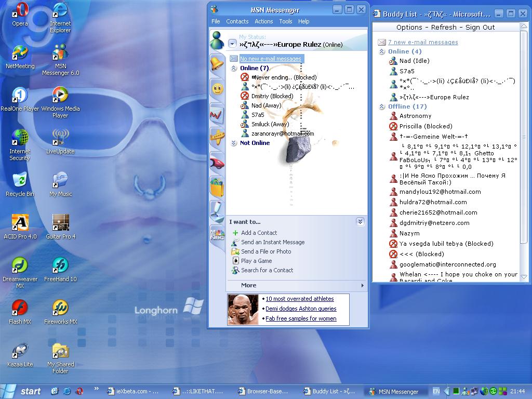Open the My Status dropdown arrow
Viewport: 532px width, 399px height.
tap(232, 45)
